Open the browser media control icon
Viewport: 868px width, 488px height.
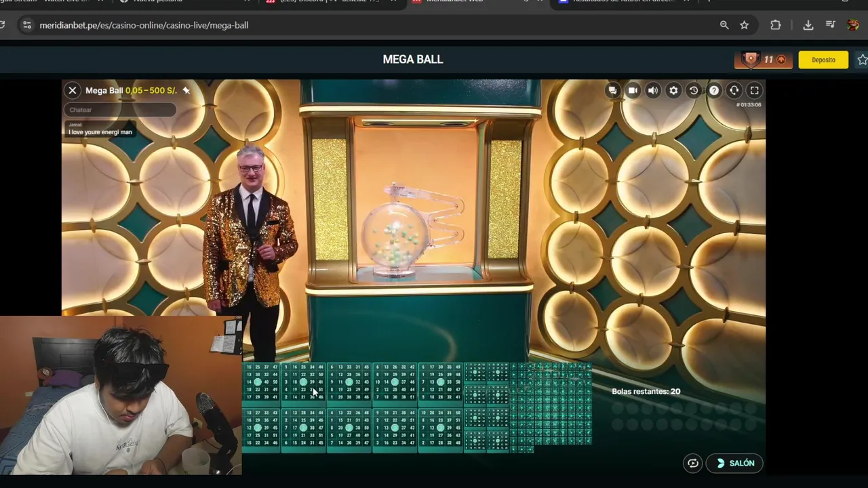click(x=830, y=25)
